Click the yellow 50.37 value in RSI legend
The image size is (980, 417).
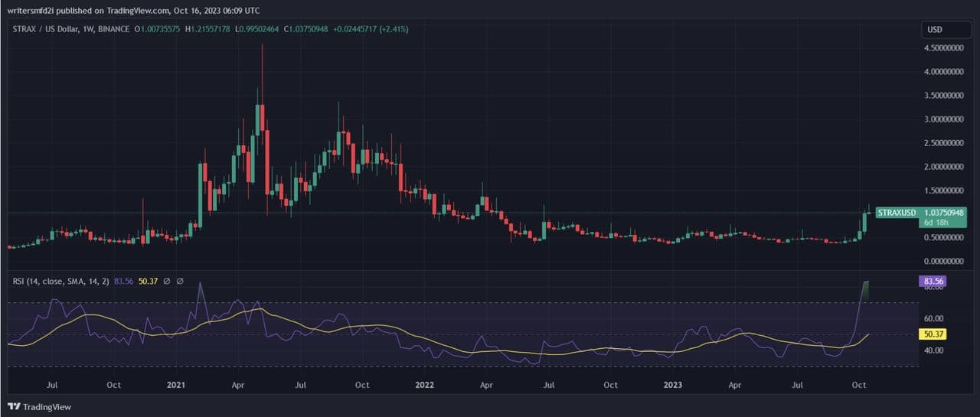146,282
